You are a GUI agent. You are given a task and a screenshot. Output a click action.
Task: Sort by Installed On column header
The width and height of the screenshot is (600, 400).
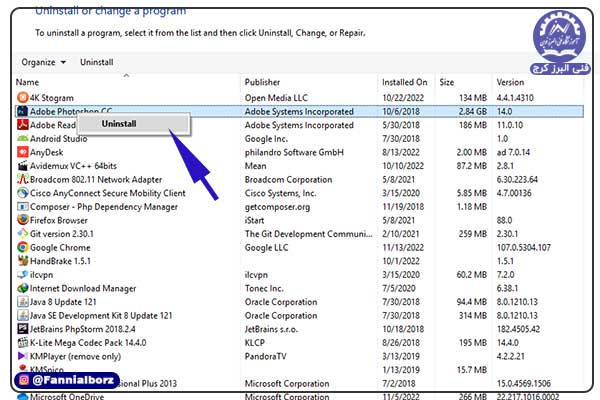pyautogui.click(x=404, y=82)
